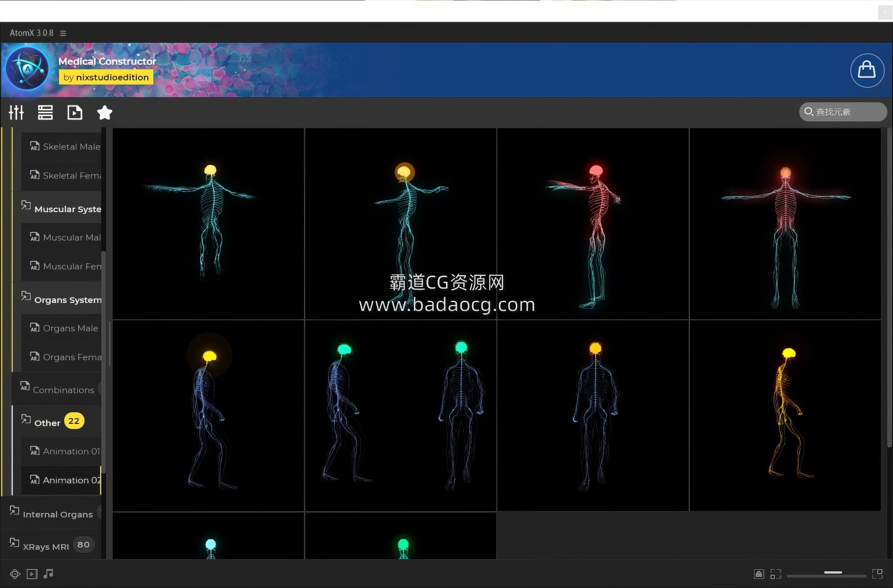Select Skeletal Male category
893x588 pixels.
61,147
